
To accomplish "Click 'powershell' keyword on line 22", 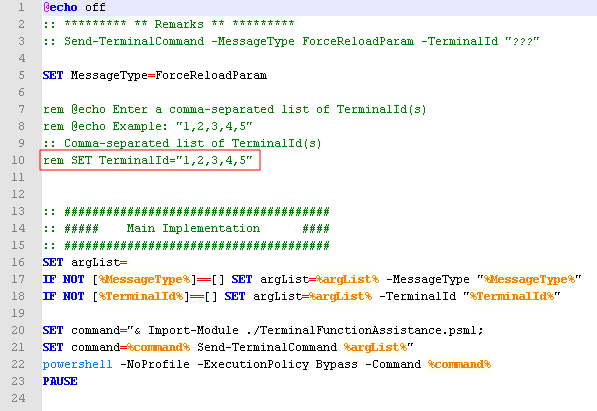I will (77, 364).
